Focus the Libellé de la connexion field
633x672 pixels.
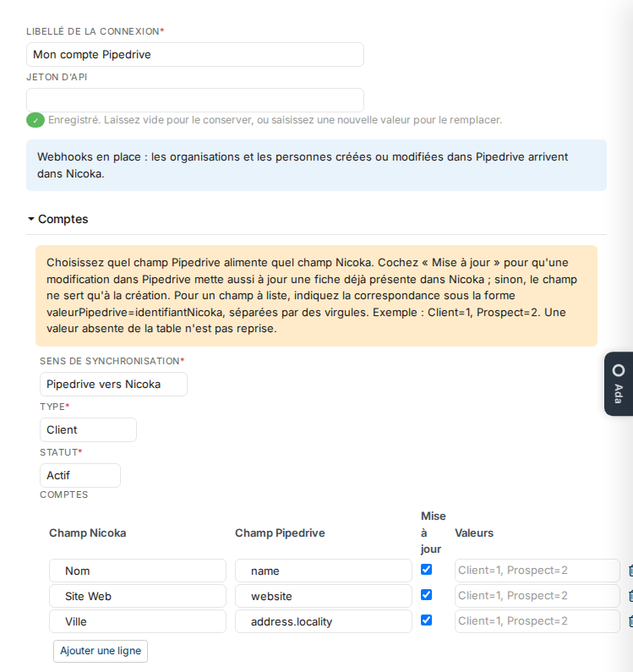[x=195, y=54]
